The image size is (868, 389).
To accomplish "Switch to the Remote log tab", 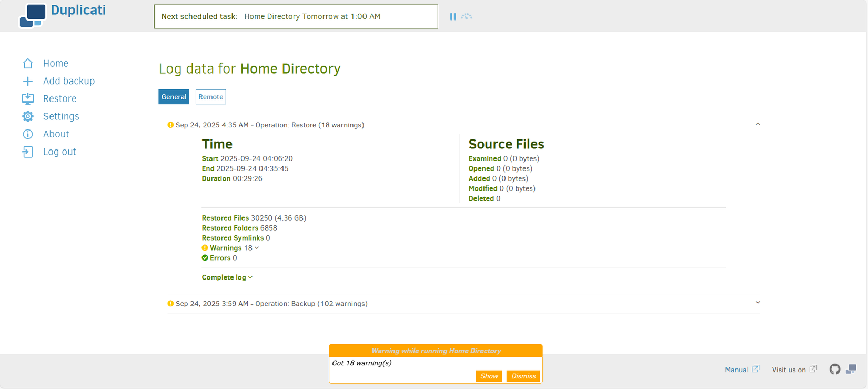I will (210, 97).
